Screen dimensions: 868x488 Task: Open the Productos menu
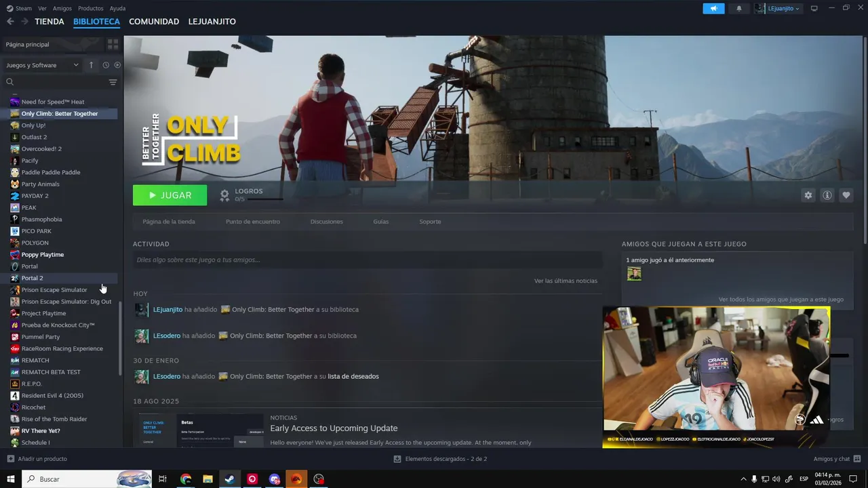[x=91, y=8]
